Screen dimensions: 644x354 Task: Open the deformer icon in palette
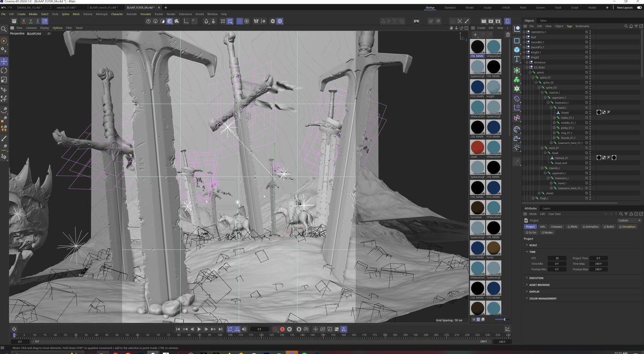click(x=517, y=99)
